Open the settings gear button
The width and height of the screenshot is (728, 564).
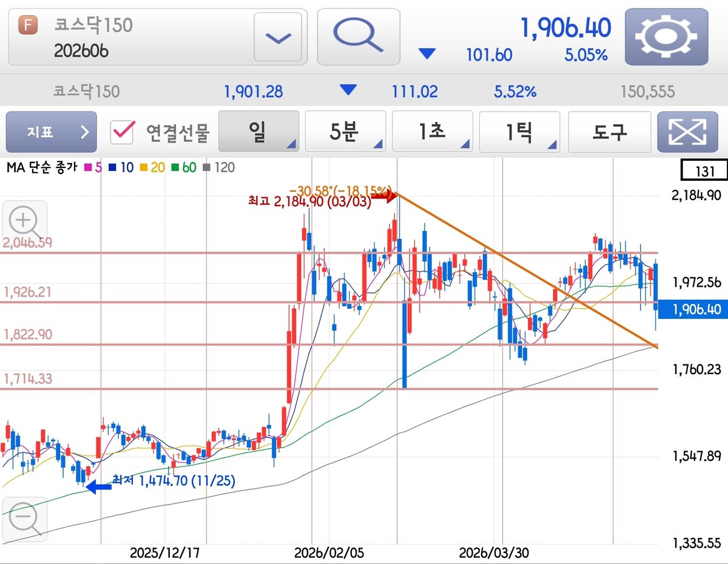point(666,37)
